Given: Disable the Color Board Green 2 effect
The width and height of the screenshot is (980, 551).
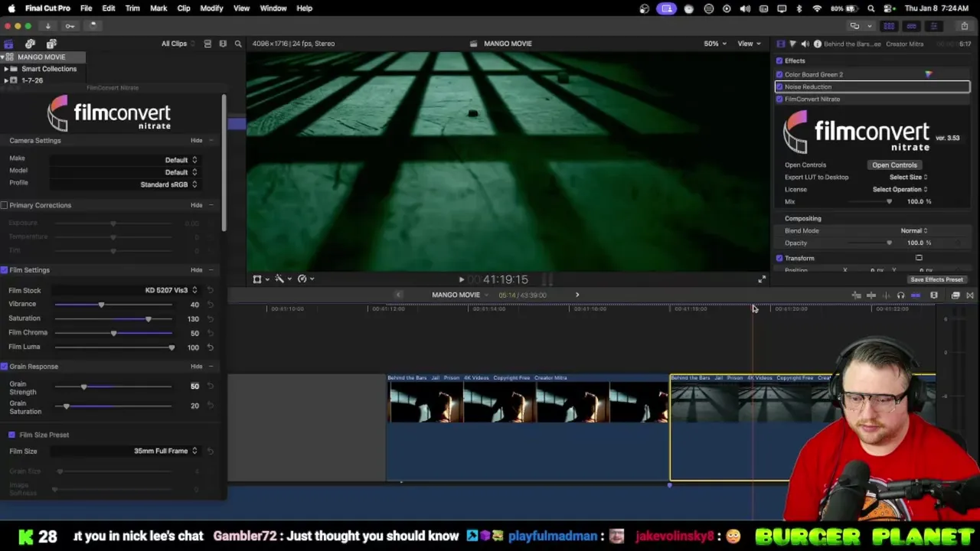Looking at the screenshot, I should click(779, 74).
